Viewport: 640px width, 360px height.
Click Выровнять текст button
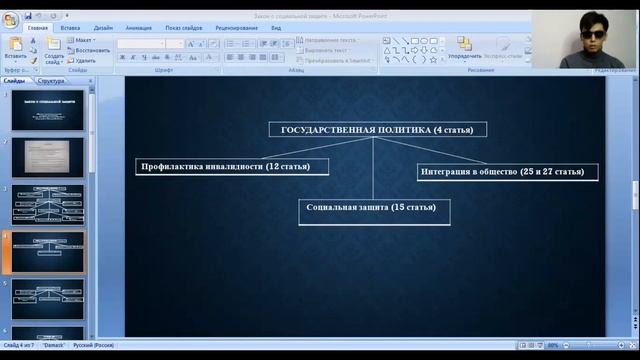[323, 50]
